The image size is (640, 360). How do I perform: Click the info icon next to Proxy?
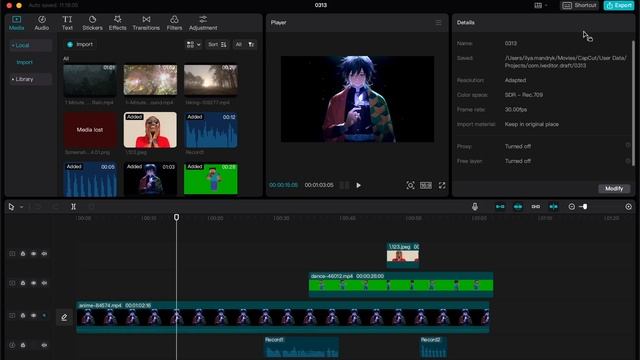(x=628, y=145)
